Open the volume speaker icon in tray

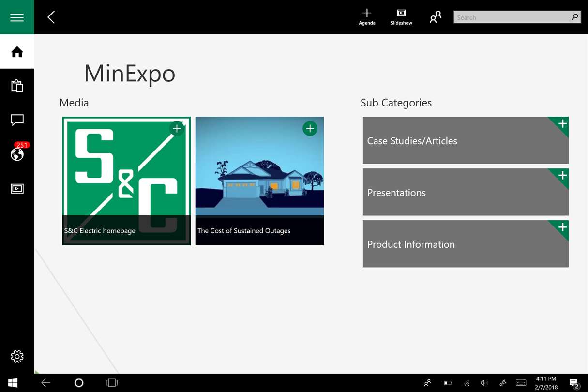click(x=484, y=383)
